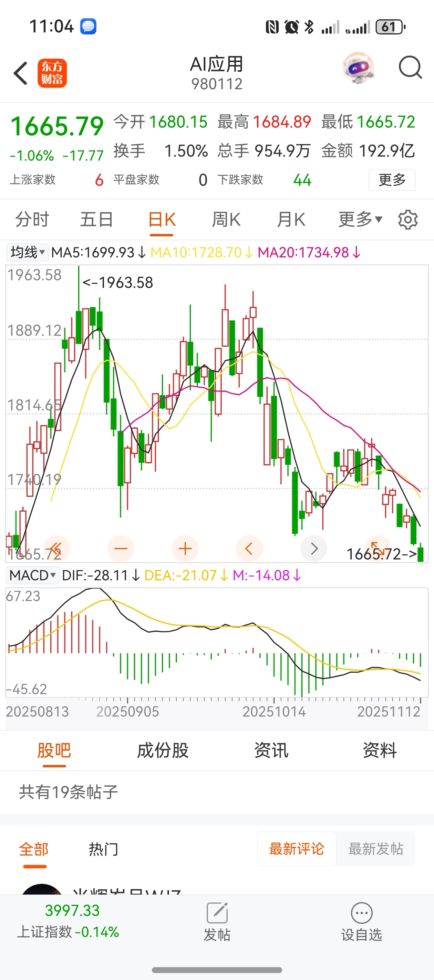Tap the 20251014 date marker on axis
Image resolution: width=434 pixels, height=980 pixels.
tap(274, 712)
